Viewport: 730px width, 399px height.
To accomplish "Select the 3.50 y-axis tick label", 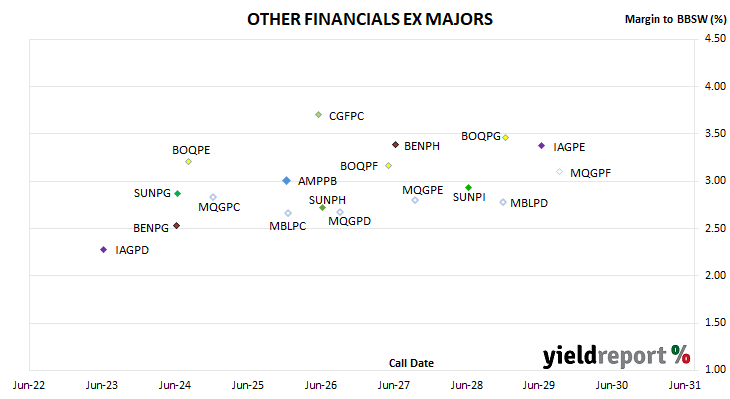I will (x=716, y=134).
